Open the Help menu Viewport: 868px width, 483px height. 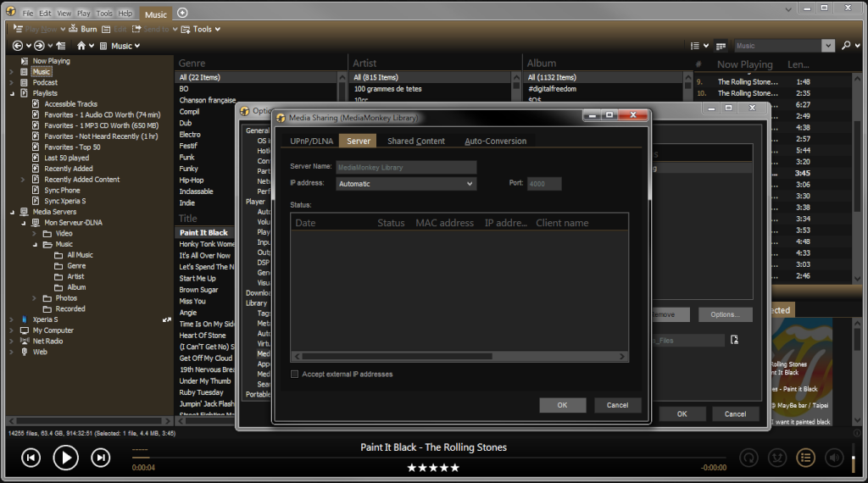point(125,13)
